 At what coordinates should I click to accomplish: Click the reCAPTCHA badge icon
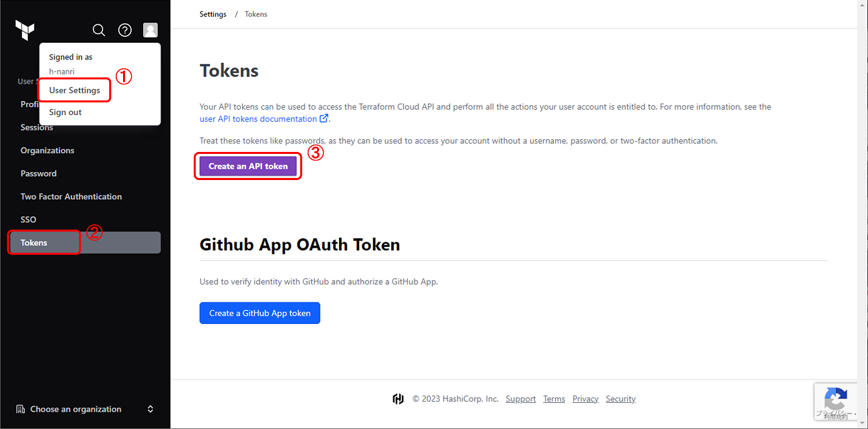[836, 400]
